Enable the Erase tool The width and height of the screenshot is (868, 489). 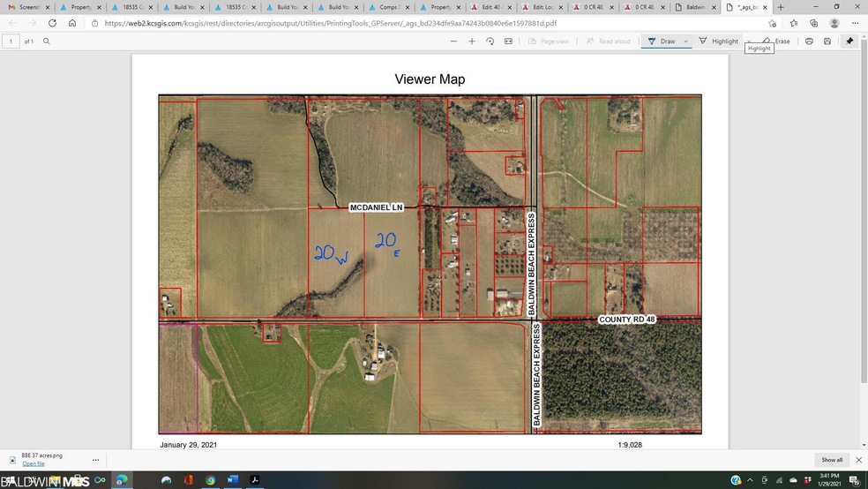coord(775,41)
